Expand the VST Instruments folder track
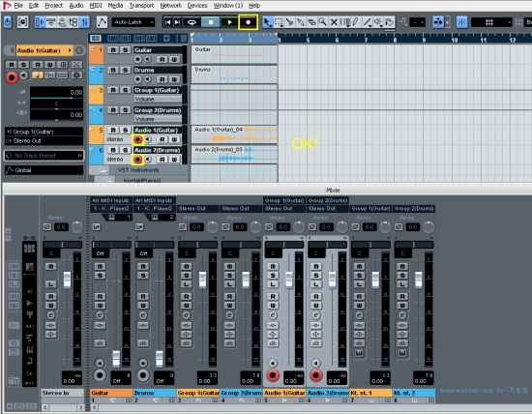The width and height of the screenshot is (532, 414). click(x=103, y=170)
